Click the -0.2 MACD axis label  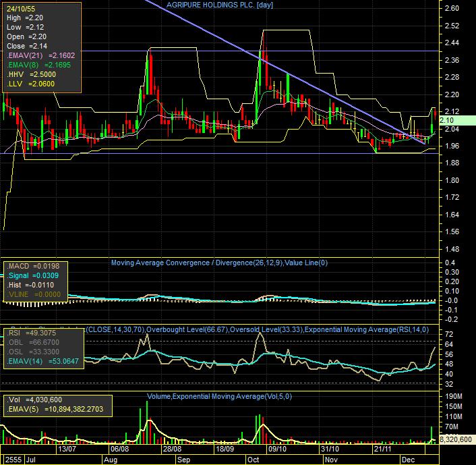tap(451, 319)
